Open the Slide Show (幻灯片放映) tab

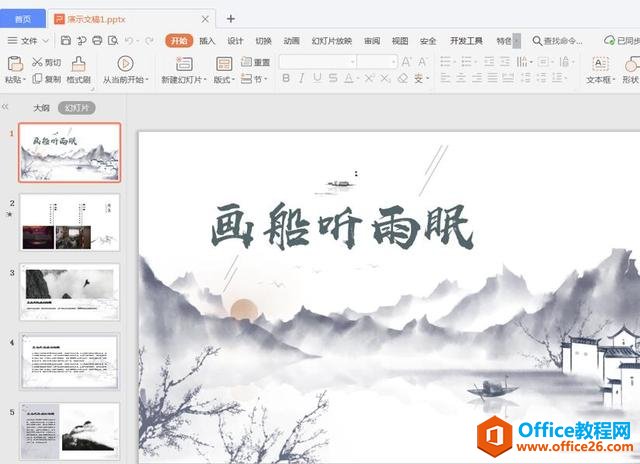331,41
